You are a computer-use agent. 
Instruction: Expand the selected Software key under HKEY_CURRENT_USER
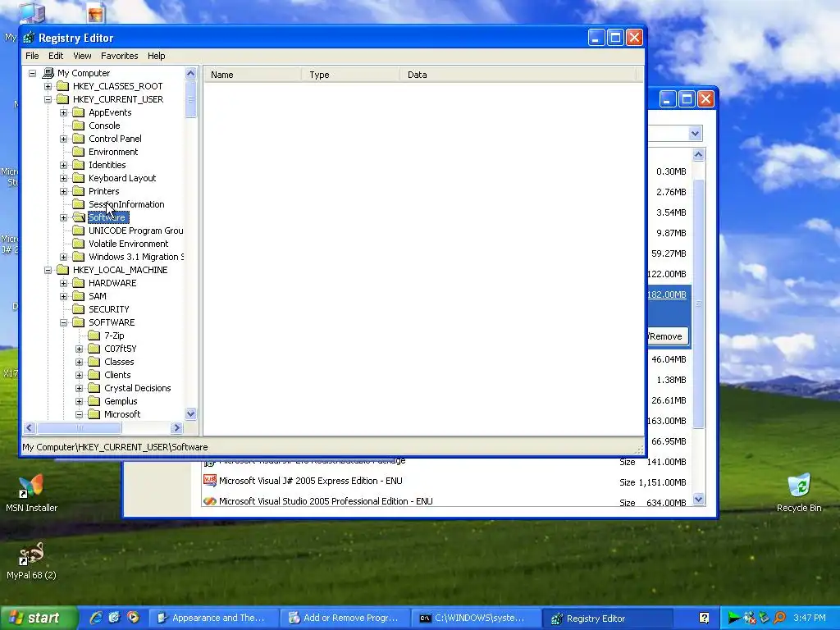63,217
